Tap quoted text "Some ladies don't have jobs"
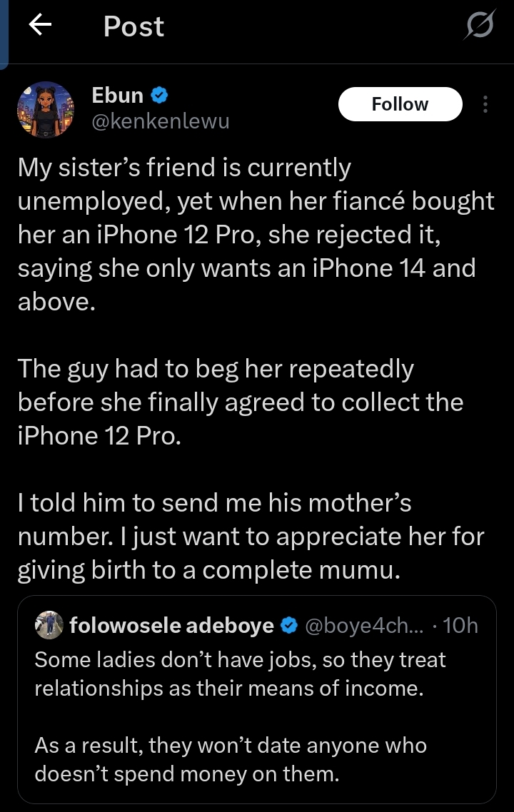 [x=240, y=674]
